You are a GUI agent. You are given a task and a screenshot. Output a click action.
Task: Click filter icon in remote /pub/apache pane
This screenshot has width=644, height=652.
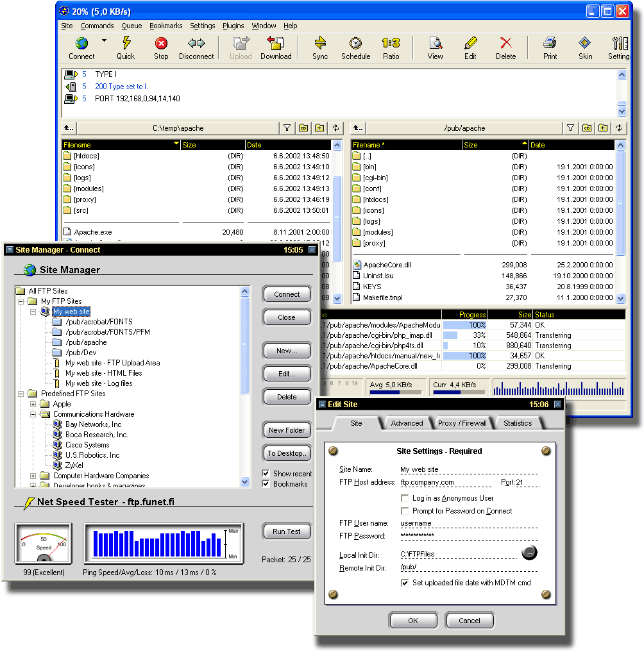tap(571, 128)
